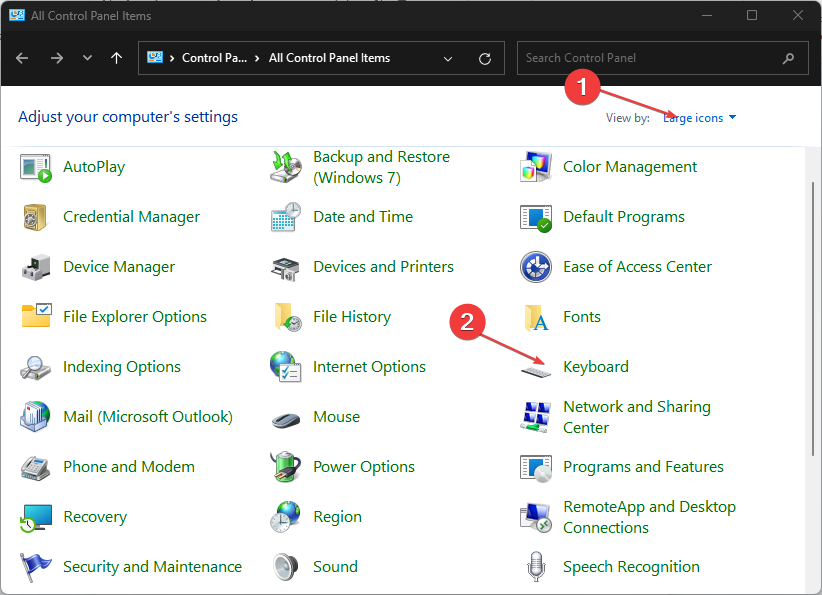Expand the View by Large icons dropdown
This screenshot has height=595, width=822.
[700, 118]
